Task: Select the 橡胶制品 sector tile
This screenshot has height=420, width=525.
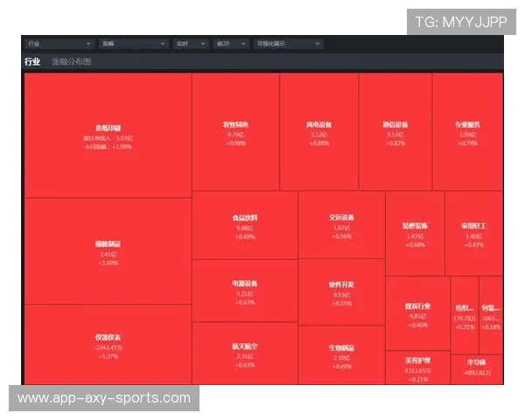Action: click(108, 250)
